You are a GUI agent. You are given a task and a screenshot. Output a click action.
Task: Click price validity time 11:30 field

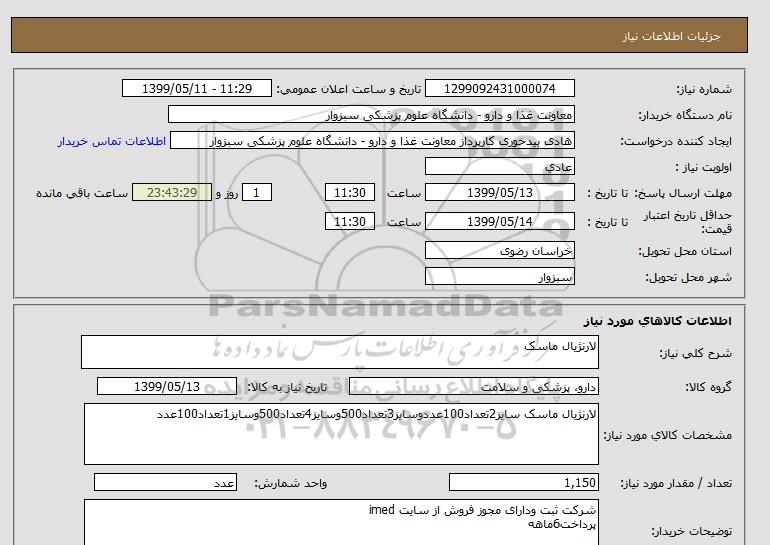pyautogui.click(x=350, y=221)
